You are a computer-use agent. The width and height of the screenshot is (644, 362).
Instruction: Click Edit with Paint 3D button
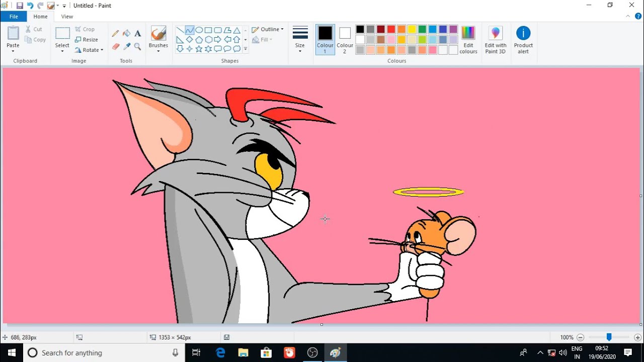496,40
